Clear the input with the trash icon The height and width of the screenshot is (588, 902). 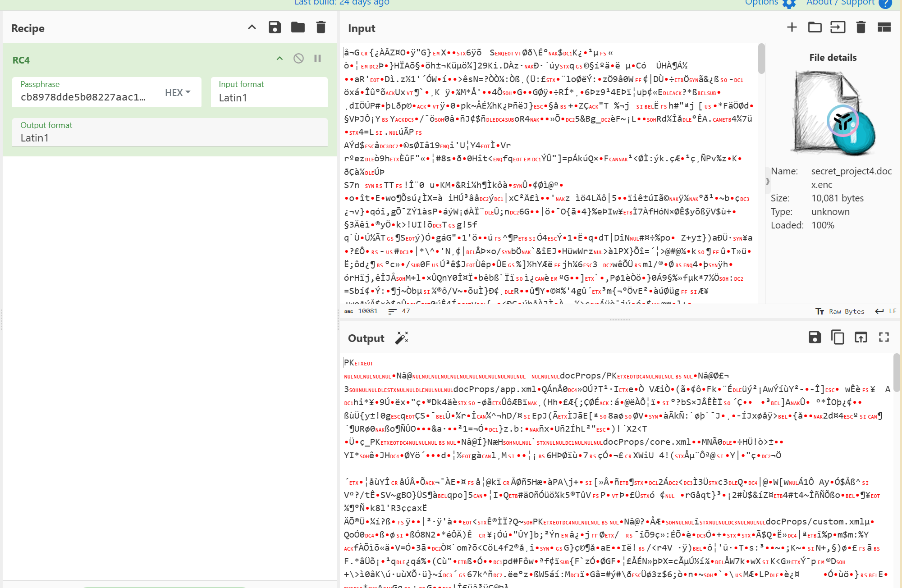tap(861, 27)
